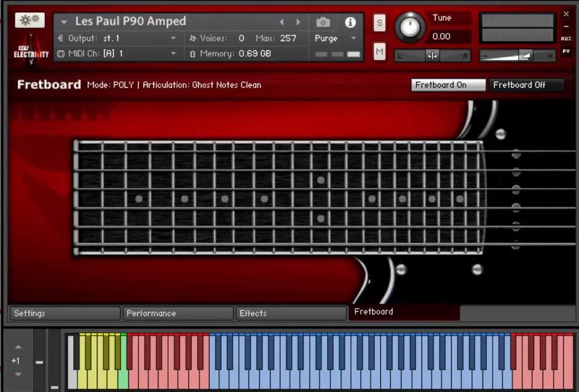Click the Voices note icon
The height and width of the screenshot is (392, 579).
tap(192, 38)
